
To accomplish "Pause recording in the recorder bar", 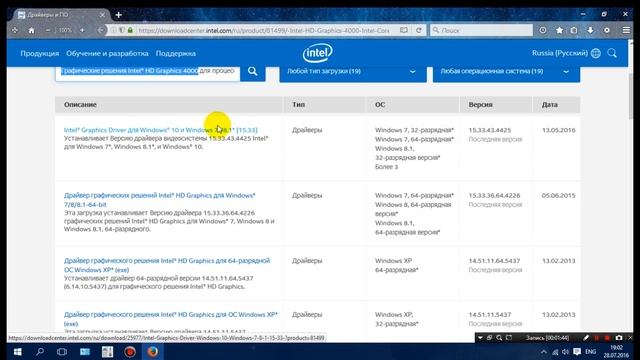I will point(597,338).
